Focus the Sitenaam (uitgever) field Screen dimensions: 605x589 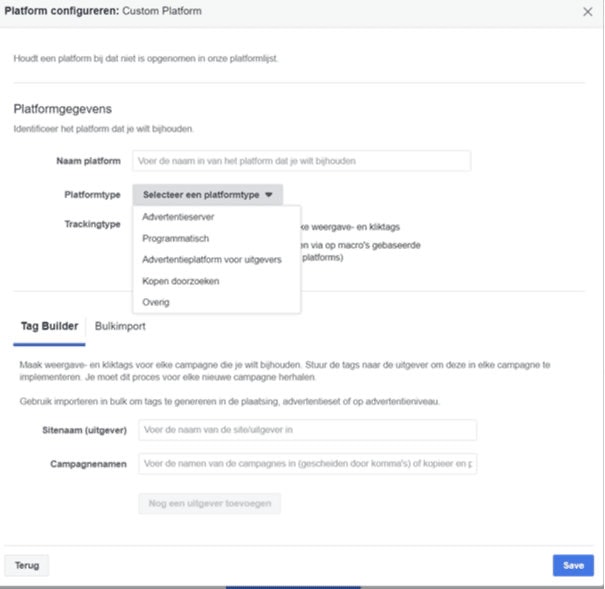click(308, 430)
